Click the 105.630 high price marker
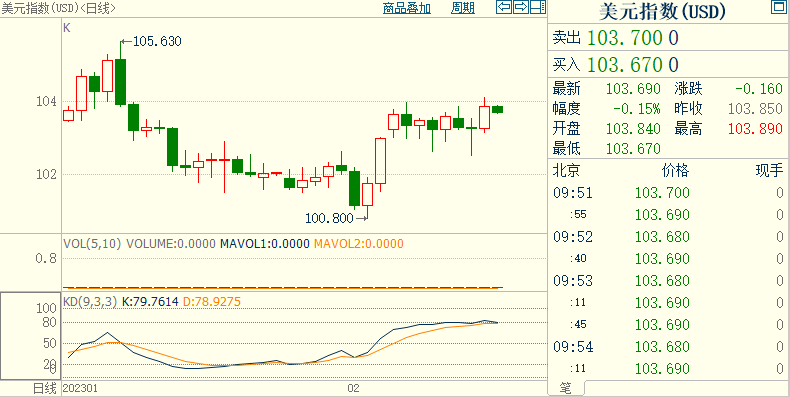 (156, 41)
